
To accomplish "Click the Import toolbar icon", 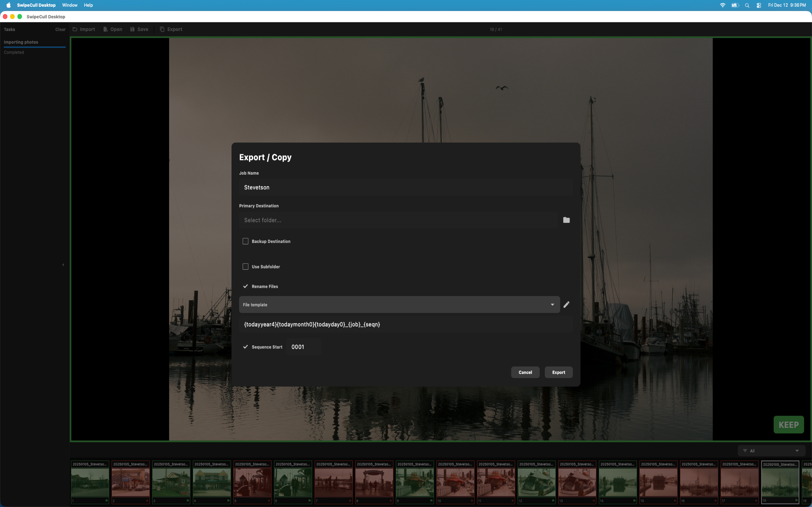I will [75, 29].
